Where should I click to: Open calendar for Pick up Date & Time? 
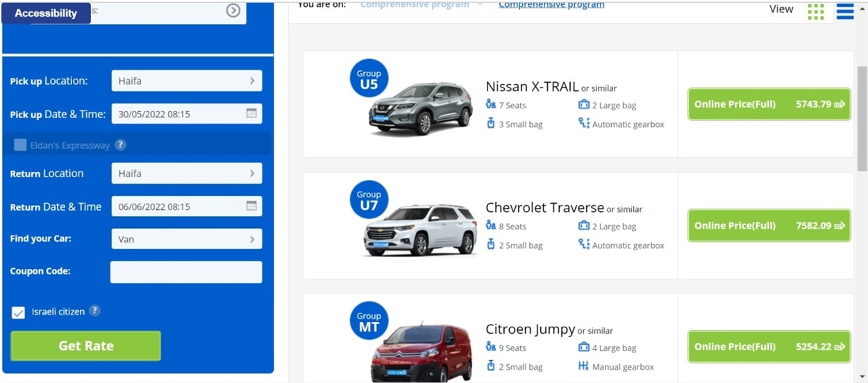point(251,113)
